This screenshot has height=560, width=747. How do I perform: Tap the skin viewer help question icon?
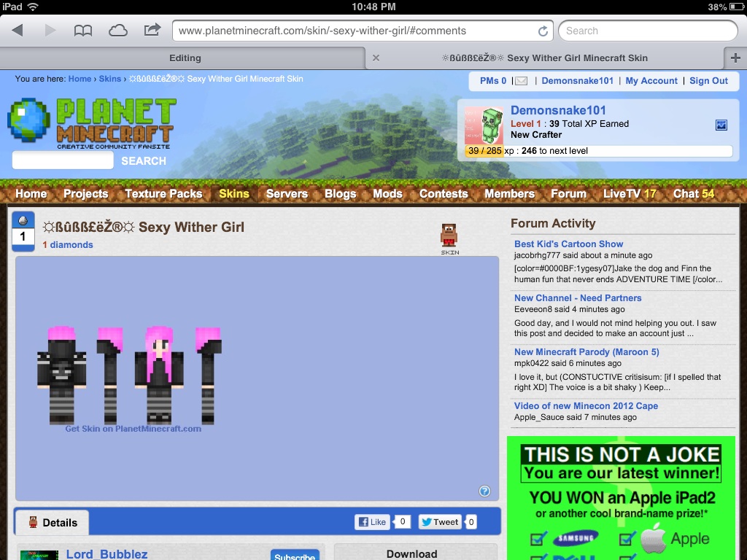point(484,491)
